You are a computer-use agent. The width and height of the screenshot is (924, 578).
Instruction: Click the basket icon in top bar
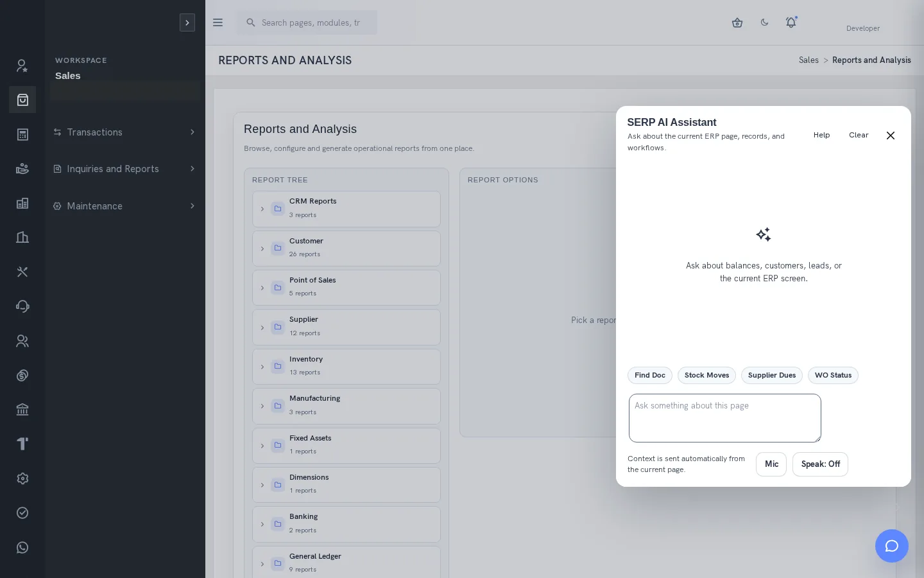click(737, 22)
